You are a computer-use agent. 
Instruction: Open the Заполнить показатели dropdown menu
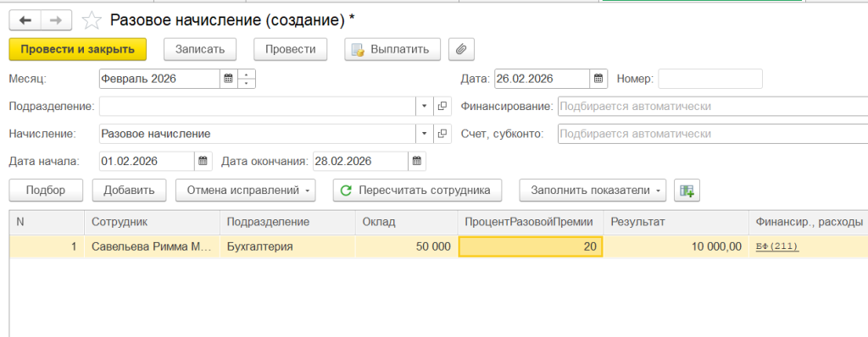coord(593,191)
